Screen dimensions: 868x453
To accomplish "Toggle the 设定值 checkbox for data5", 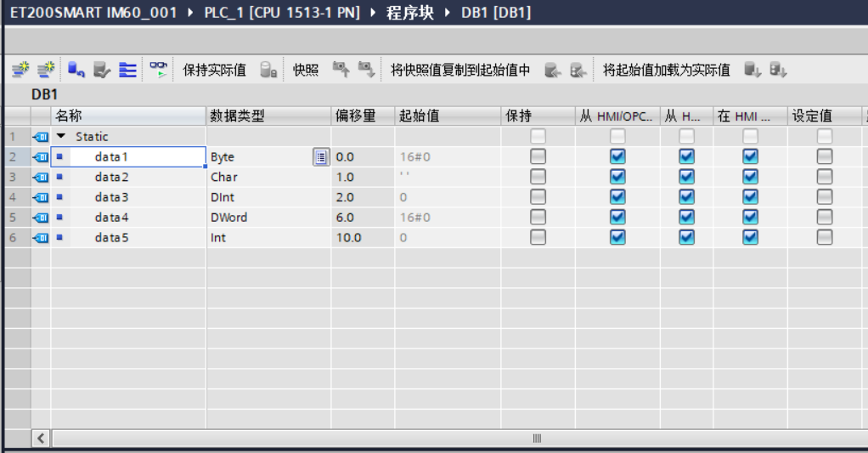I will pyautogui.click(x=824, y=238).
